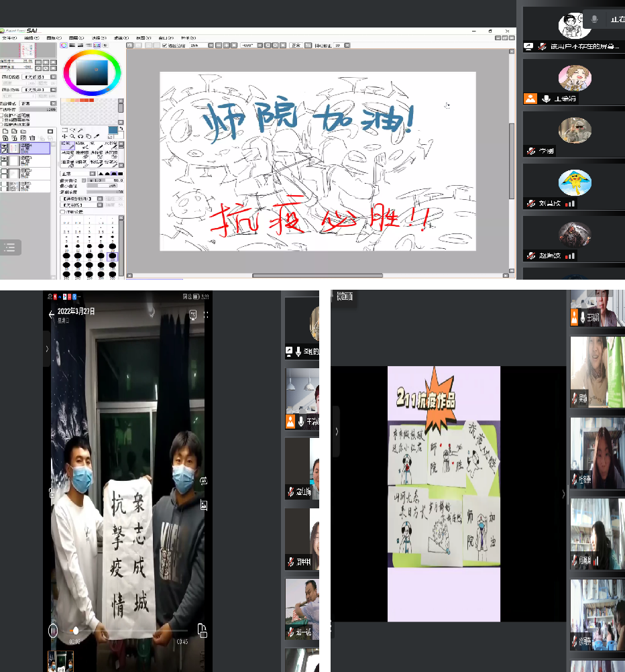The width and height of the screenshot is (625, 672).
Task: Open the sixth menu in the SAI menu bar
Action: 121,38
